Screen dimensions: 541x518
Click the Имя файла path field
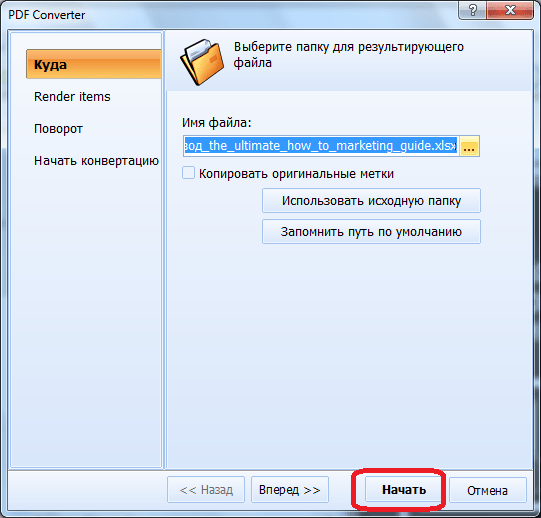[321, 146]
